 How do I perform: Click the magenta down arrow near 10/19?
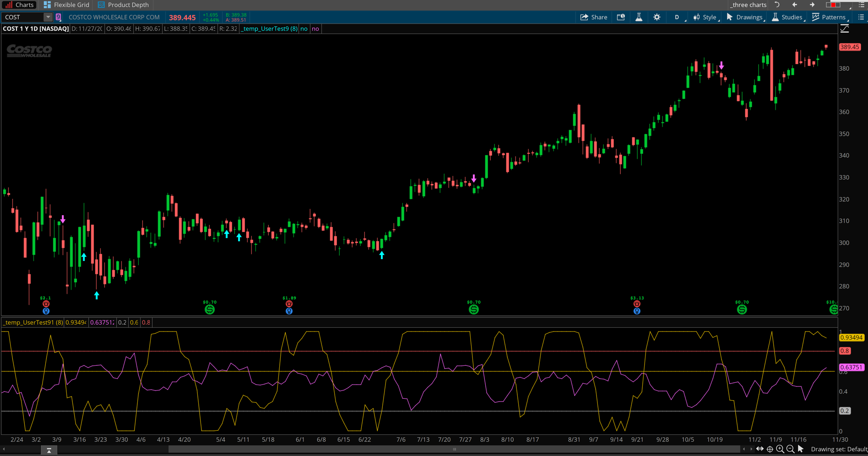pyautogui.click(x=722, y=66)
